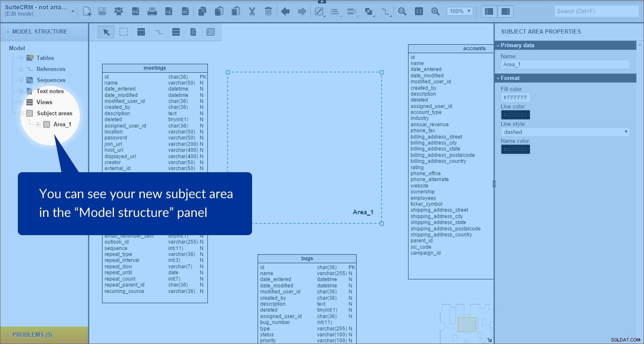The width and height of the screenshot is (644, 344).
Task: Select the bugs table header
Action: click(307, 259)
